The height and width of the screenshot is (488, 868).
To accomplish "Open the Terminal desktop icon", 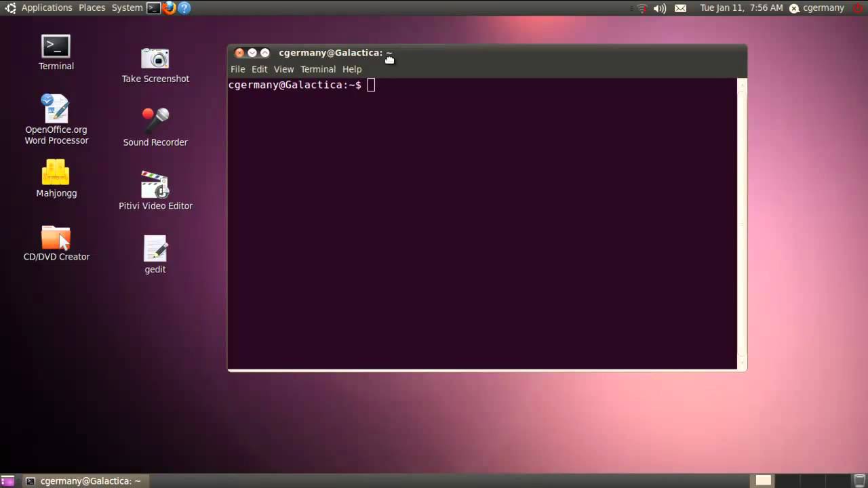I will 56,53.
